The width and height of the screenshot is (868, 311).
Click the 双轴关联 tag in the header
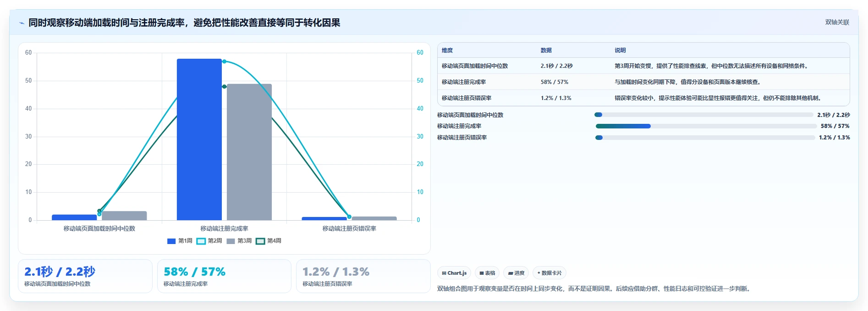point(837,22)
